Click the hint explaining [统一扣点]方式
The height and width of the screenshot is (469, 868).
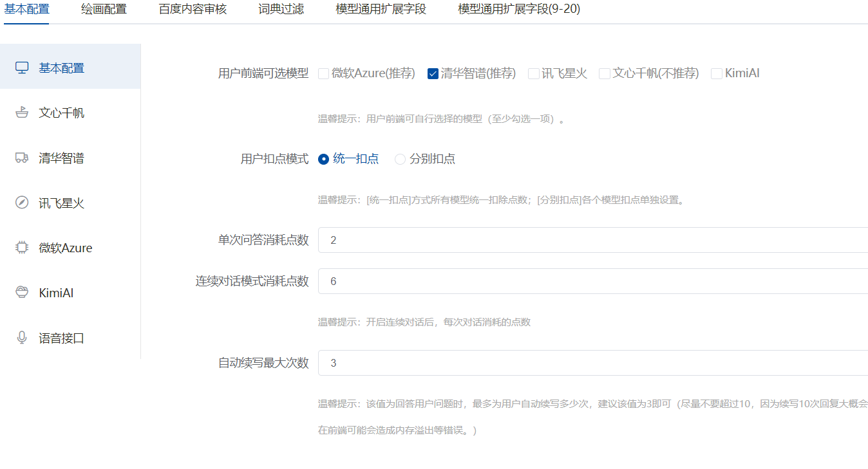click(503, 200)
